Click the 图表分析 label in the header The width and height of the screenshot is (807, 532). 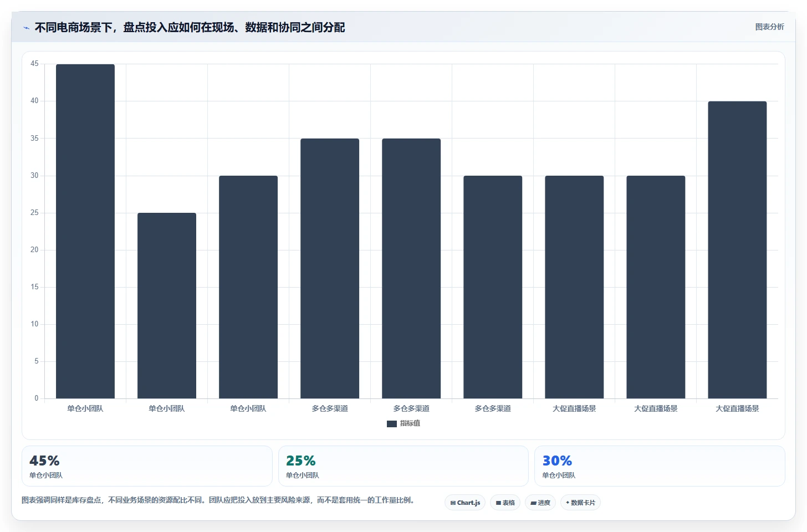[x=769, y=27]
